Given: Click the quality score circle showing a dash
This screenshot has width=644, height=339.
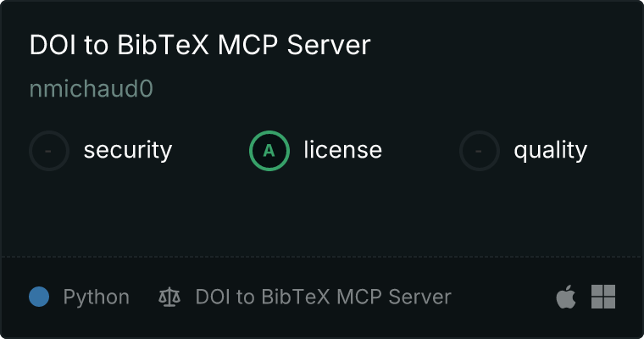Looking at the screenshot, I should [480, 151].
